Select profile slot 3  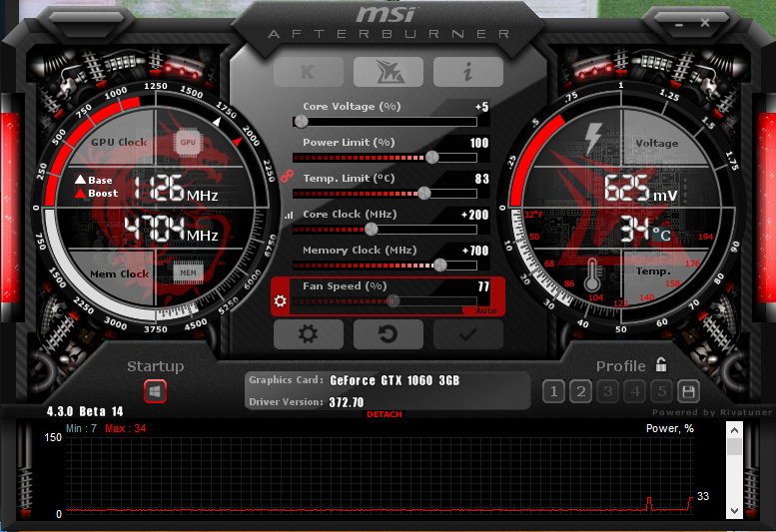pyautogui.click(x=608, y=392)
